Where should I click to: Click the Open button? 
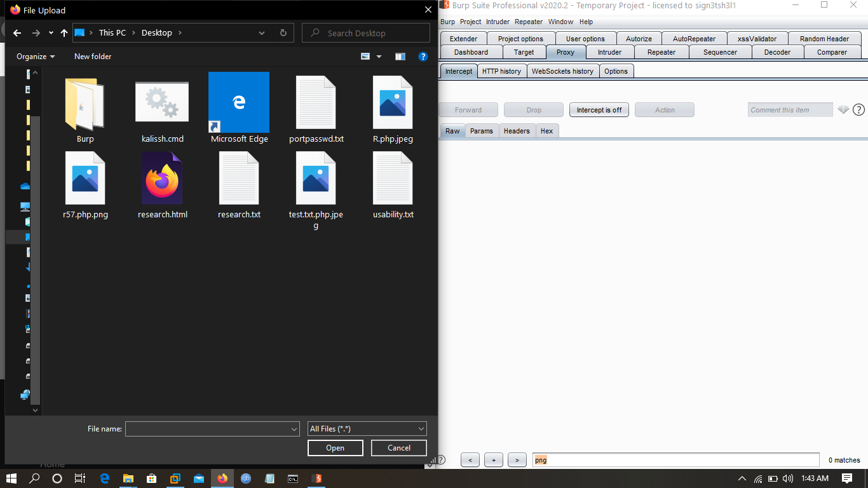[336, 448]
